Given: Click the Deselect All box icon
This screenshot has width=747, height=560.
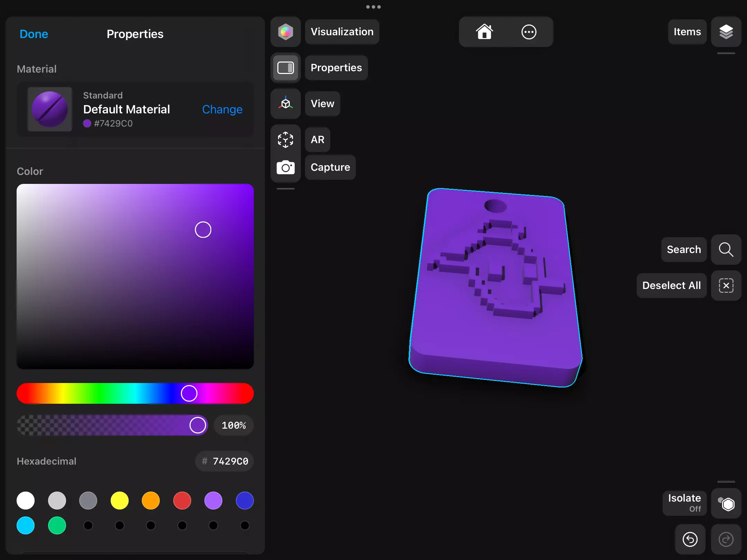Looking at the screenshot, I should pyautogui.click(x=726, y=286).
